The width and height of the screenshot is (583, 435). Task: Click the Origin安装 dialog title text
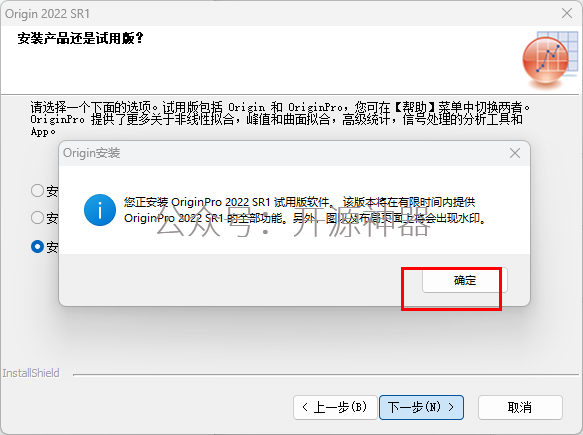(x=91, y=153)
